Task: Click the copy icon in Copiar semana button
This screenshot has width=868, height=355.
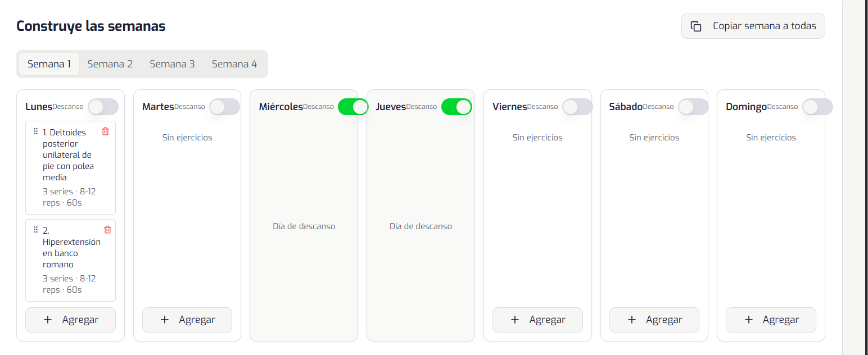Action: (696, 26)
